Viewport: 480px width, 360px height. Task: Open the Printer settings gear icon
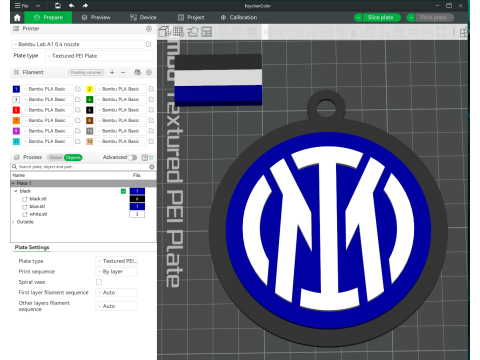click(x=149, y=29)
